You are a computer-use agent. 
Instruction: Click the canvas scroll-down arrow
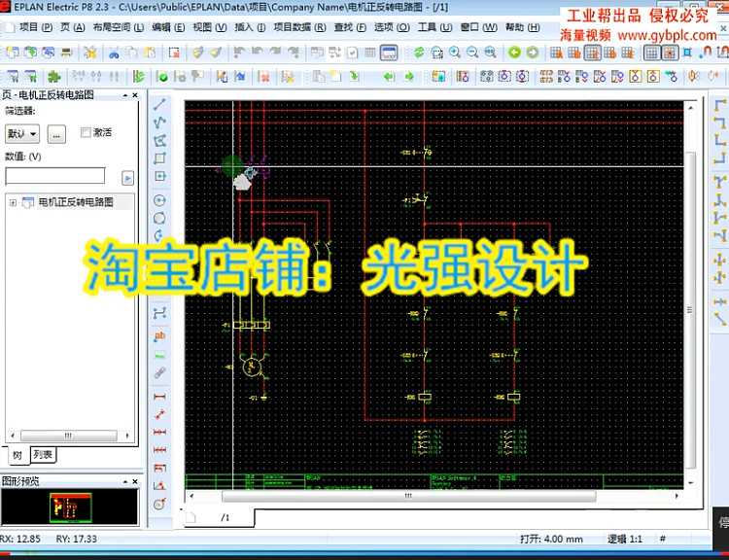click(690, 483)
